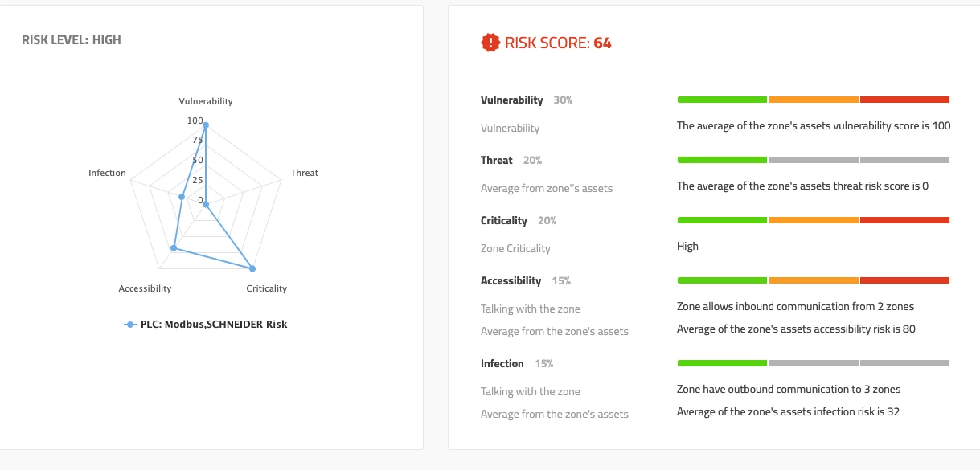The width and height of the screenshot is (980, 470).
Task: Click the green segment of the Infection bar
Action: (x=722, y=363)
